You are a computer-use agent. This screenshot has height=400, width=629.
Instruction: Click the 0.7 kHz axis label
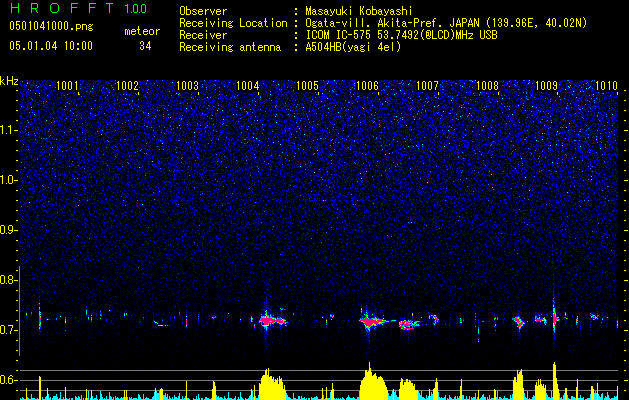pos(8,330)
